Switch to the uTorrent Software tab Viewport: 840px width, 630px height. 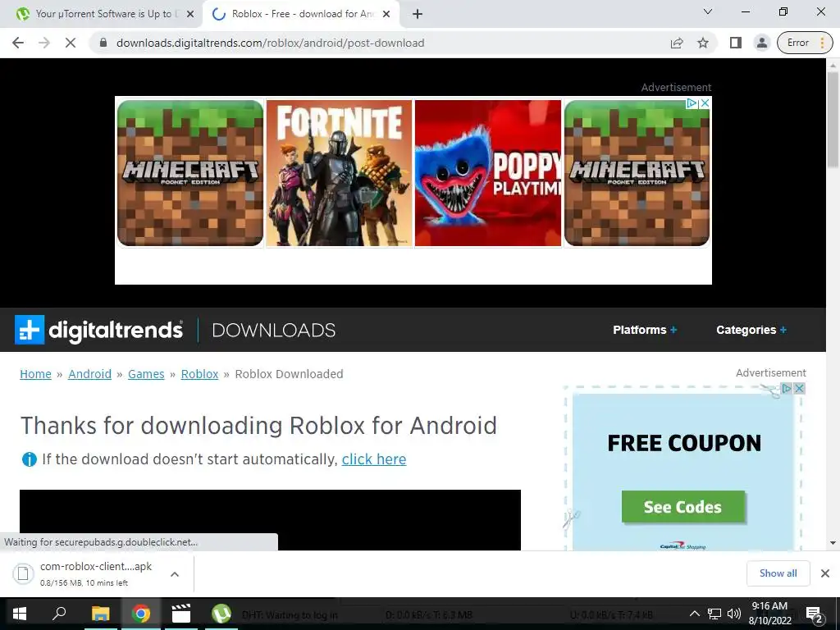coord(102,14)
